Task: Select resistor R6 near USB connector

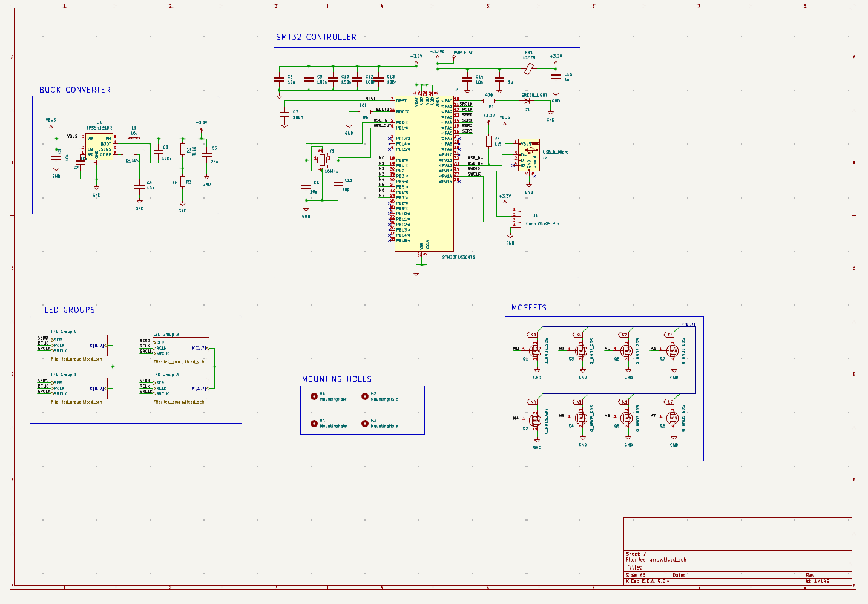Action: pyautogui.click(x=489, y=141)
